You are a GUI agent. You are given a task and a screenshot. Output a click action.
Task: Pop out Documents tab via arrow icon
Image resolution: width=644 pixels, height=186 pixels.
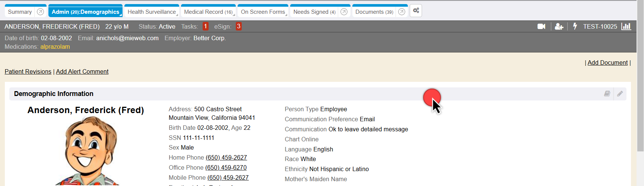(402, 12)
